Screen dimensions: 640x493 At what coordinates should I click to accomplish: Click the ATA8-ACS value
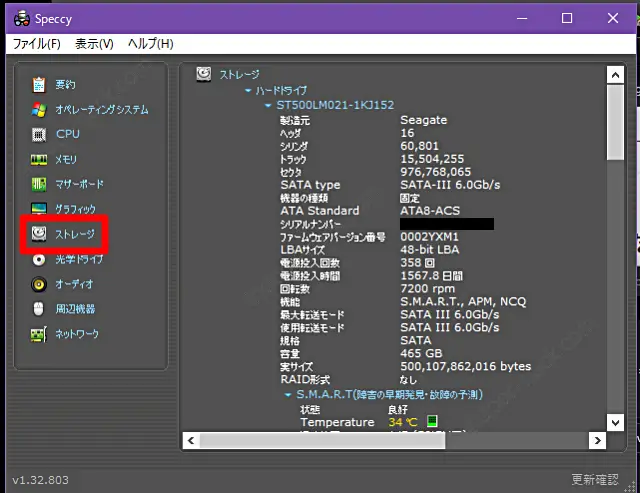(430, 211)
